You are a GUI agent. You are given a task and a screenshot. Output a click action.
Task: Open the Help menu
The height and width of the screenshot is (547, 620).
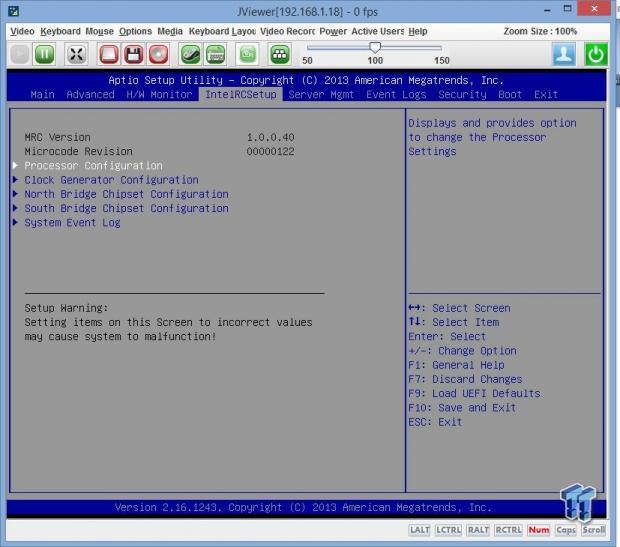pos(418,31)
